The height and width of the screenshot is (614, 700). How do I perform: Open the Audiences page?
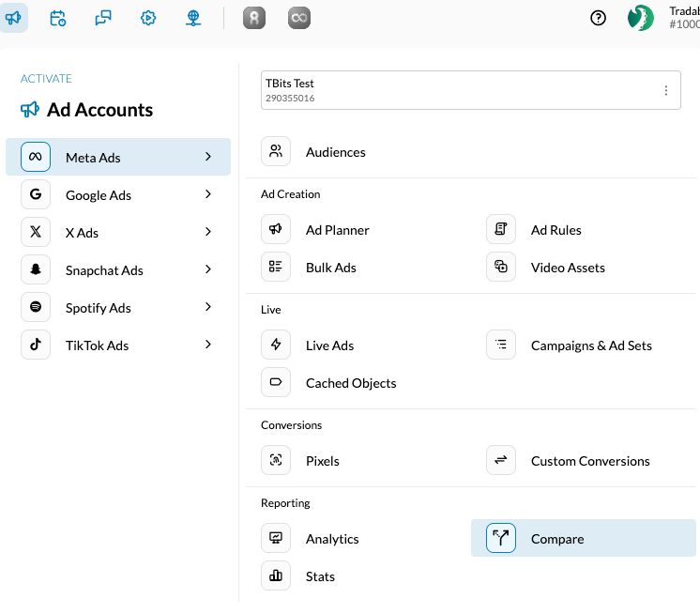click(335, 152)
